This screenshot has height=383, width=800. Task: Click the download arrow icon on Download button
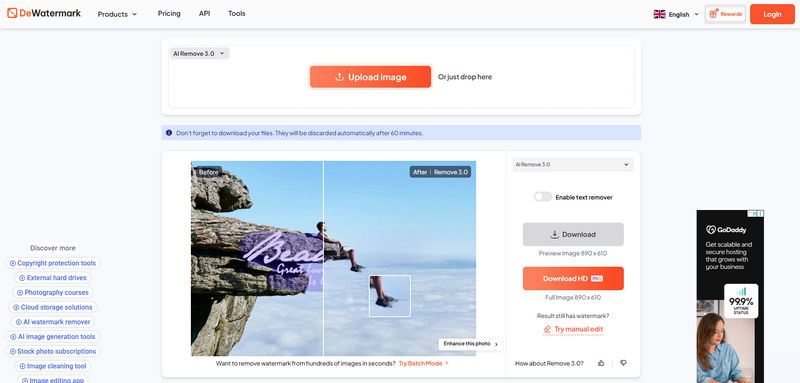[555, 235]
